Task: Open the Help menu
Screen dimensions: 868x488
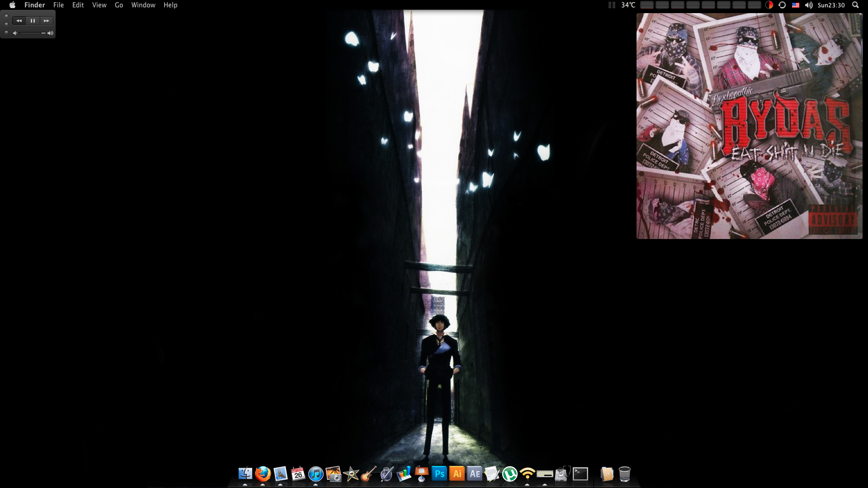Action: click(x=170, y=5)
